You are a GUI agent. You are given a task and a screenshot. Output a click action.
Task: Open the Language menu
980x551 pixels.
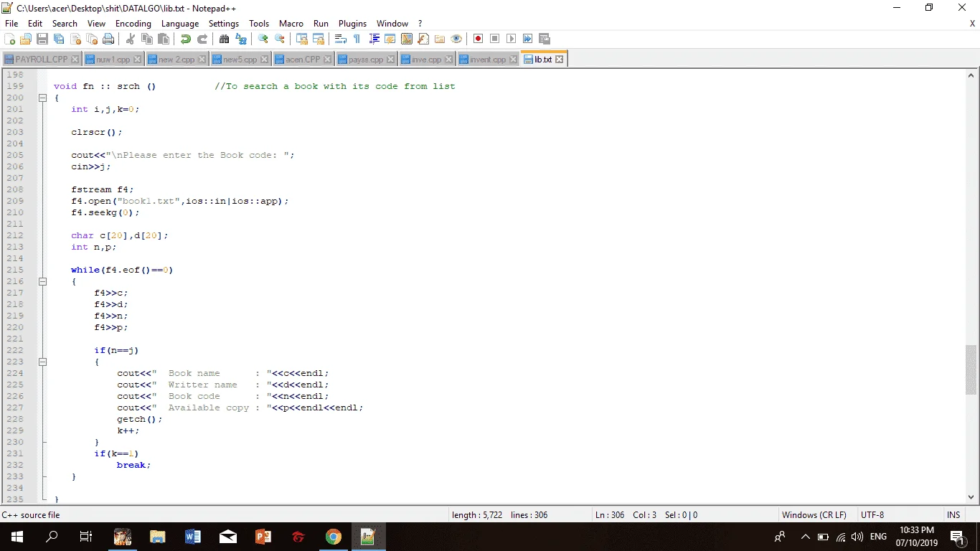pos(180,24)
